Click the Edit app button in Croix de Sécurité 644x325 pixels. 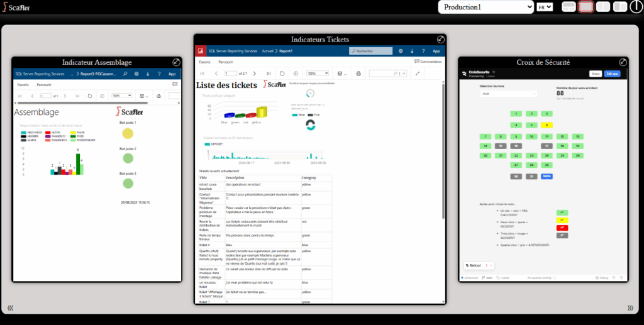612,74
